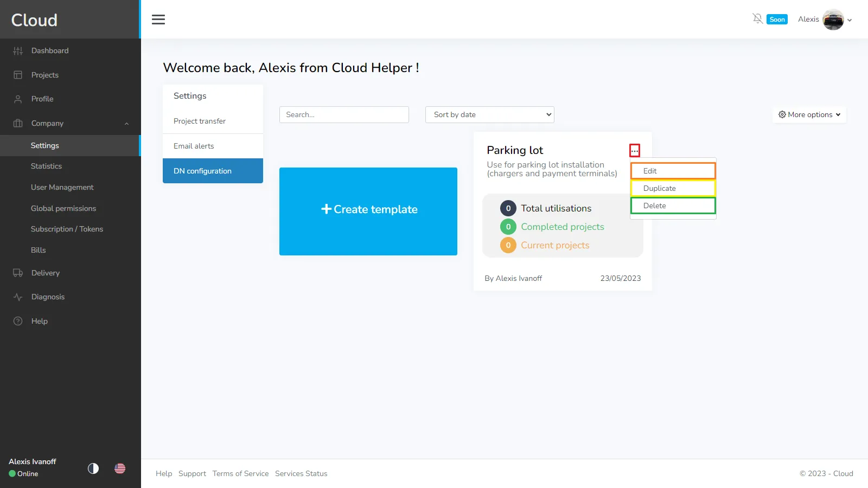The width and height of the screenshot is (868, 488).
Task: Open the Parking lot three-dots menu
Action: pos(634,150)
